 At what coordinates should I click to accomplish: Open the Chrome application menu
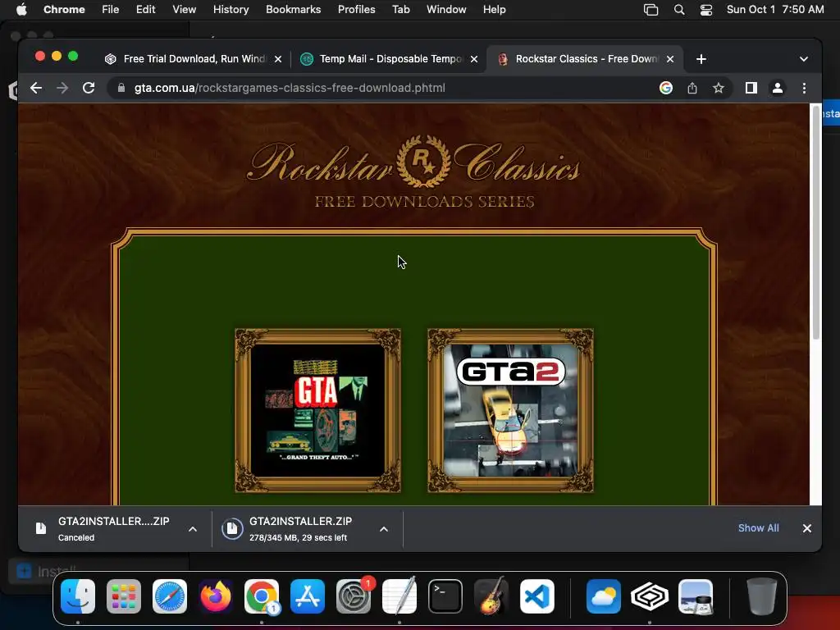click(64, 10)
